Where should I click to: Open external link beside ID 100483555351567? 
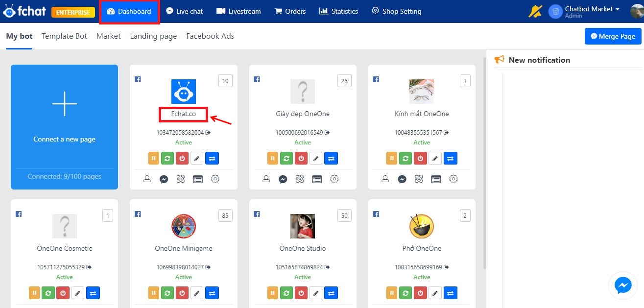click(x=446, y=133)
